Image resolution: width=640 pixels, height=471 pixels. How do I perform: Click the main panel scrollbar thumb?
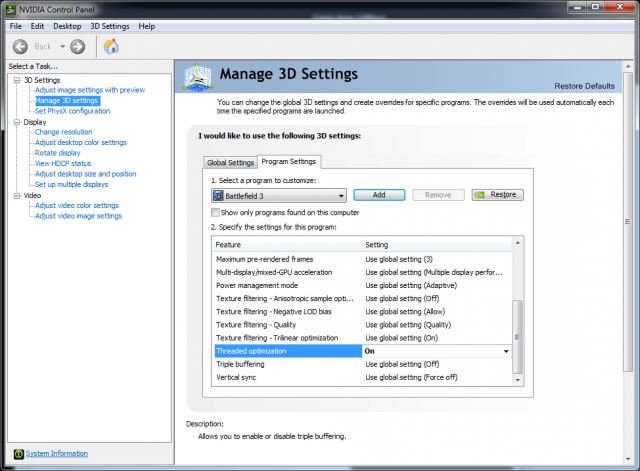628,222
